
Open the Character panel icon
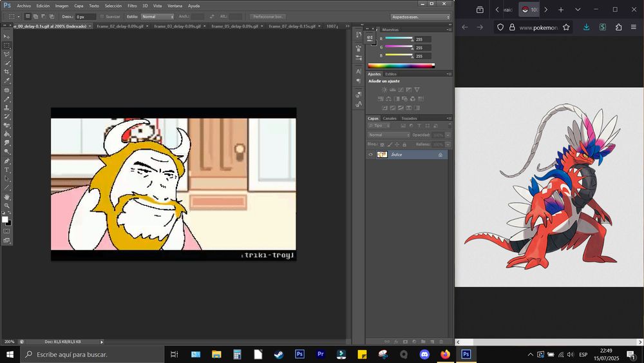point(359,72)
